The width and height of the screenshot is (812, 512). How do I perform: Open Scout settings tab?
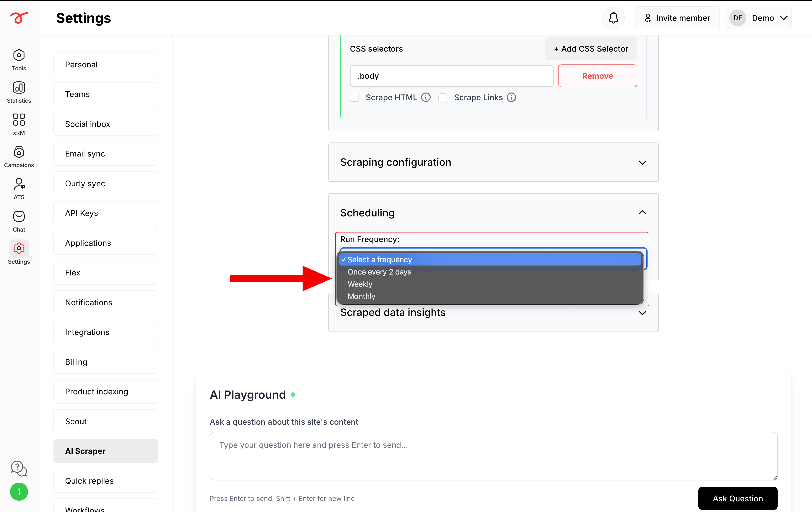[x=105, y=421]
